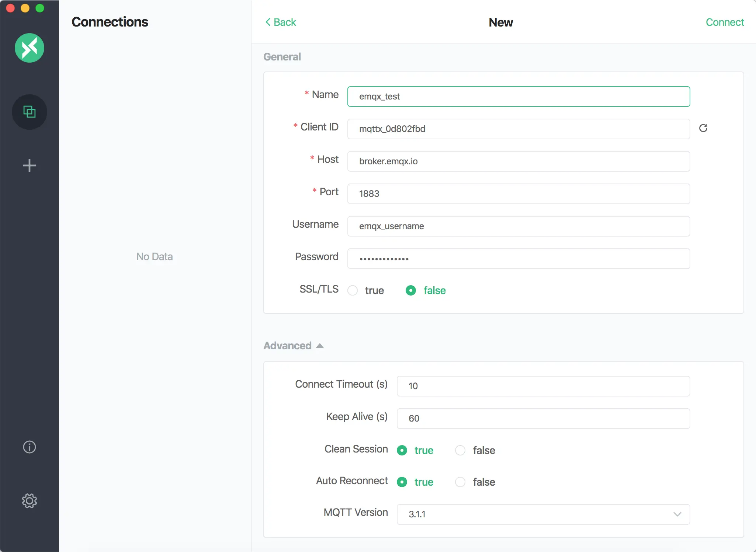Screen dimensions: 756x552
Task: Click the MQTT Version chevron arrow
Action: 677,514
